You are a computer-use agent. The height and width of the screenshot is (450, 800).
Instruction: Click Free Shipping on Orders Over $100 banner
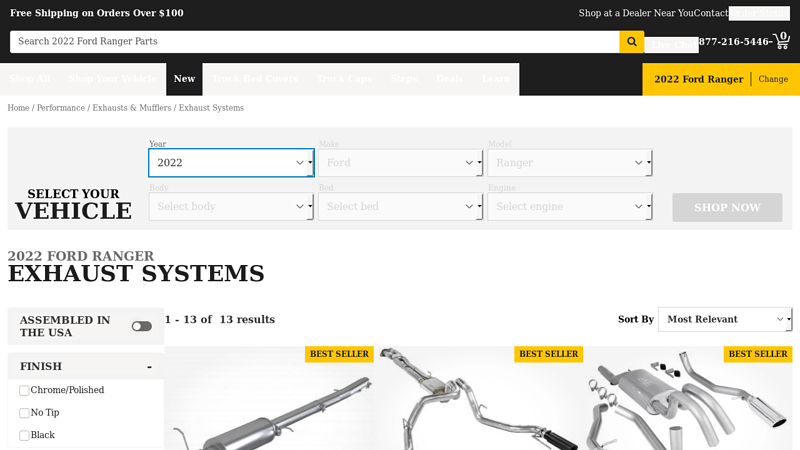[x=96, y=13]
